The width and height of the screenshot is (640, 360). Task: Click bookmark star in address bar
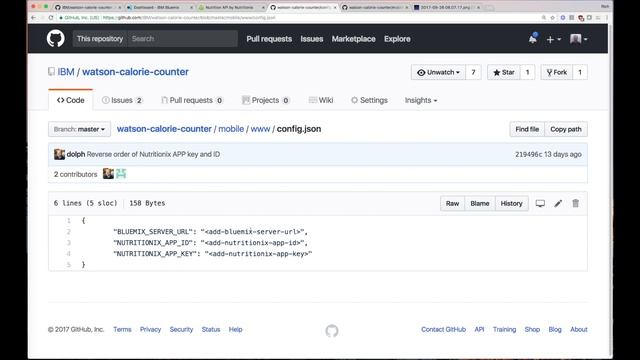pyautogui.click(x=553, y=18)
